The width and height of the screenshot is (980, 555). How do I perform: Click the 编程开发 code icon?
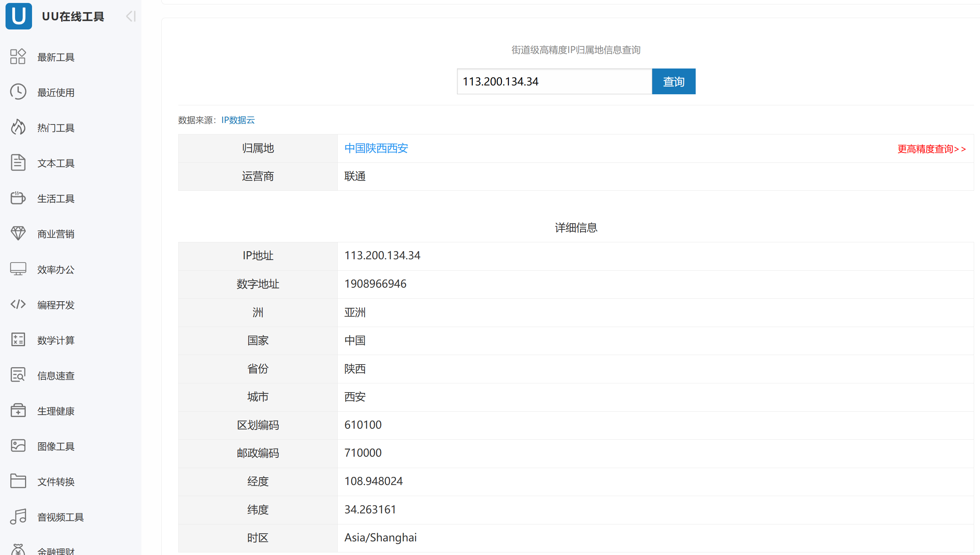18,304
